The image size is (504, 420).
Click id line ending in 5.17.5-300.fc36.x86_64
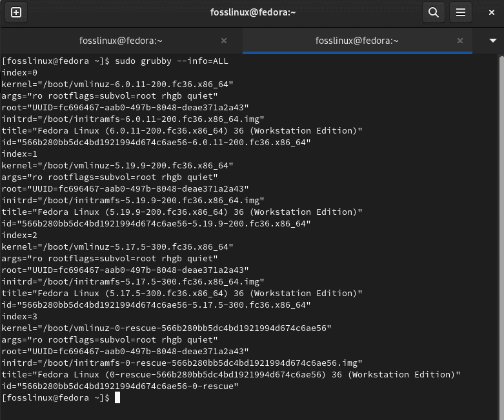(156, 305)
